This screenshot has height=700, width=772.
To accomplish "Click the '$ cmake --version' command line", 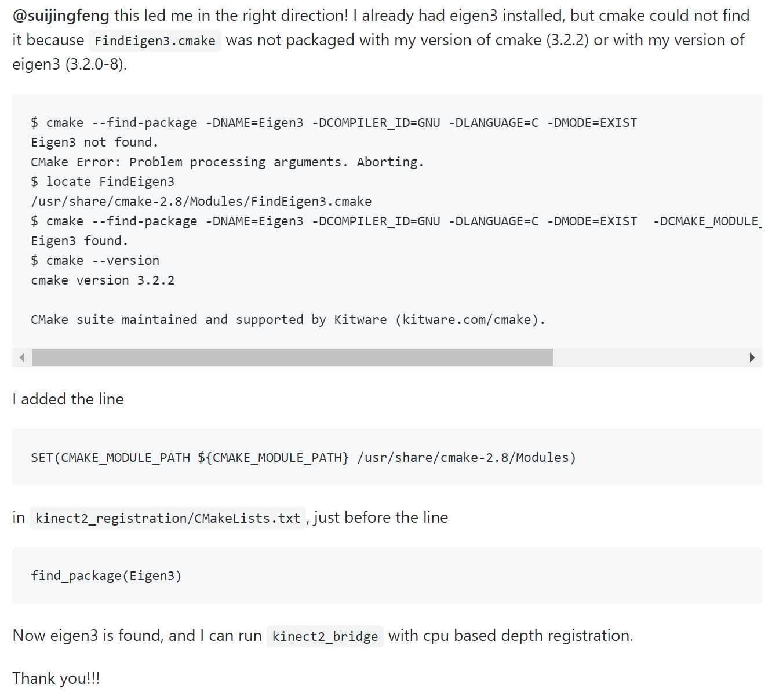I will coord(95,261).
